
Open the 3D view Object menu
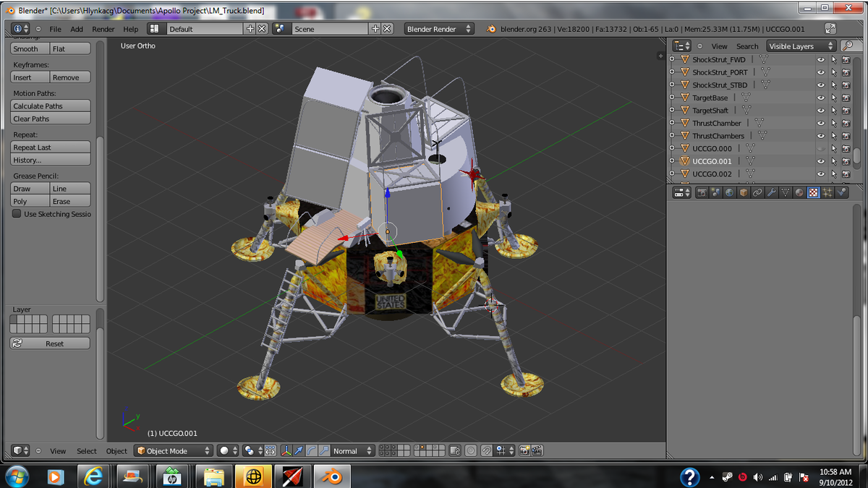(x=116, y=450)
